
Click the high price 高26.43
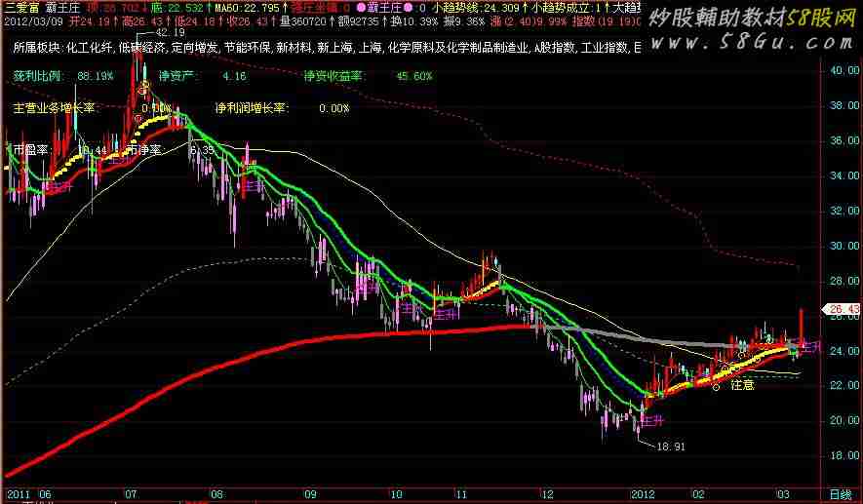tap(142, 22)
